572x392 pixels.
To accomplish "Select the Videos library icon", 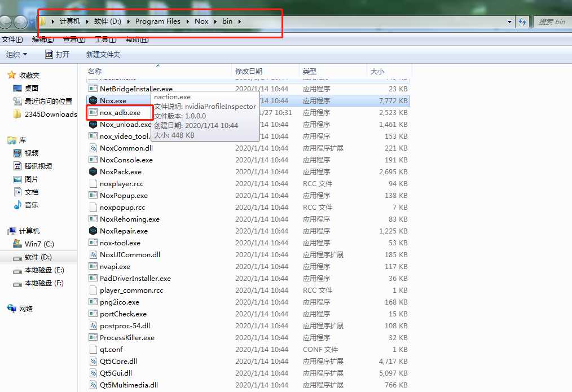I will pos(17,153).
